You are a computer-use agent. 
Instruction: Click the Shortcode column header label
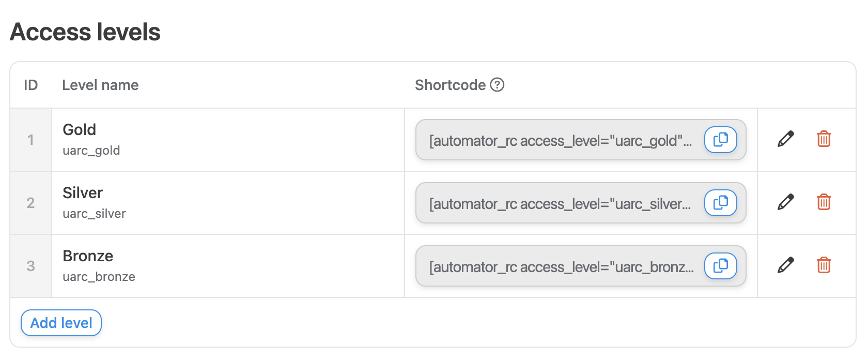450,85
